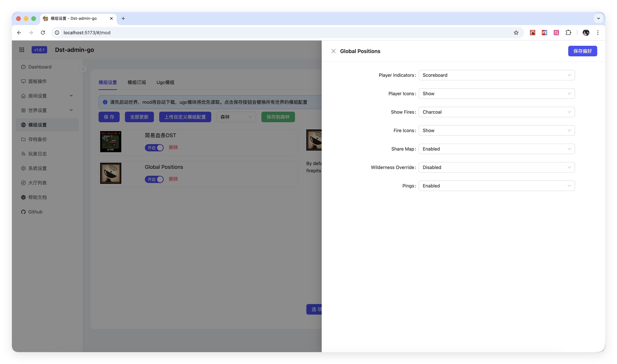This screenshot has width=617, height=364.
Task: Click the site info icon in address bar
Action: coord(57,33)
